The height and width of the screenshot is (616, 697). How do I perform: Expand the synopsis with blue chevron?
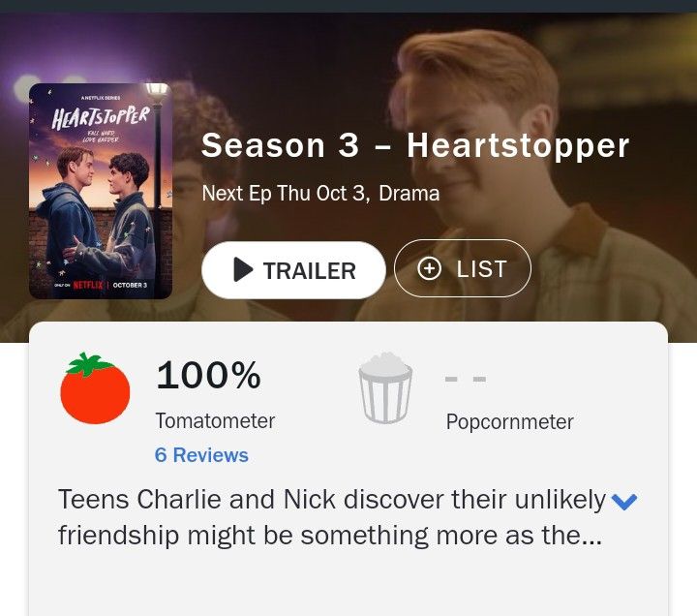click(x=624, y=502)
